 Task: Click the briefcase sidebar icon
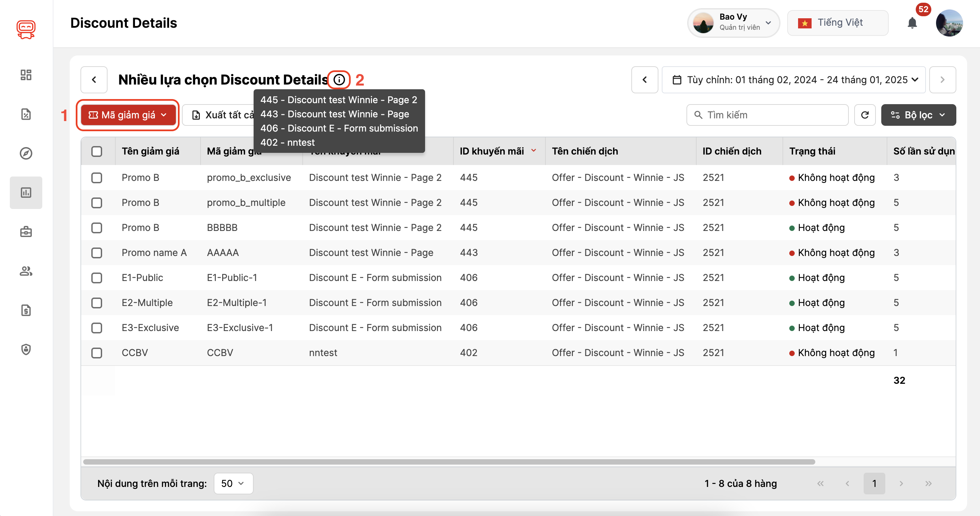coord(26,232)
